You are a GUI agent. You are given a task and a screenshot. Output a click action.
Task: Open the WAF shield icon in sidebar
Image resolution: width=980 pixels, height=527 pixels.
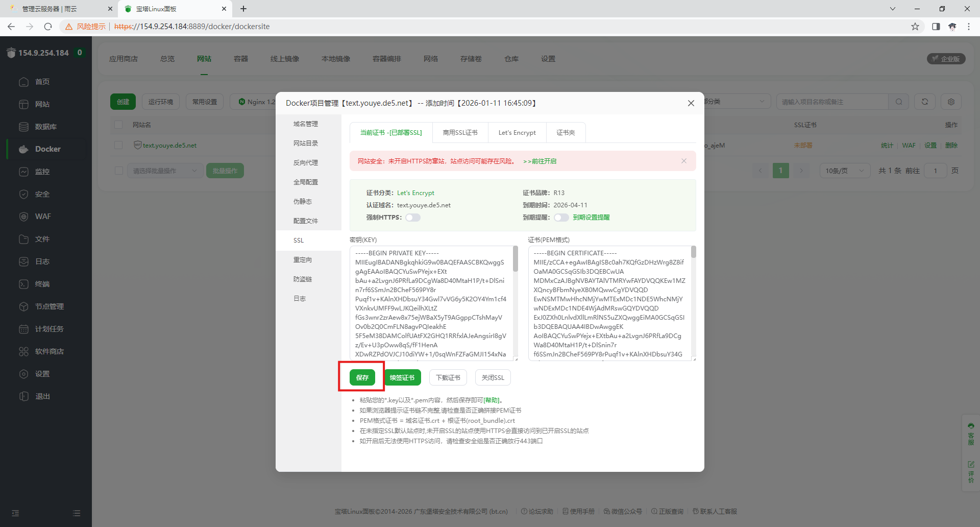[23, 217]
